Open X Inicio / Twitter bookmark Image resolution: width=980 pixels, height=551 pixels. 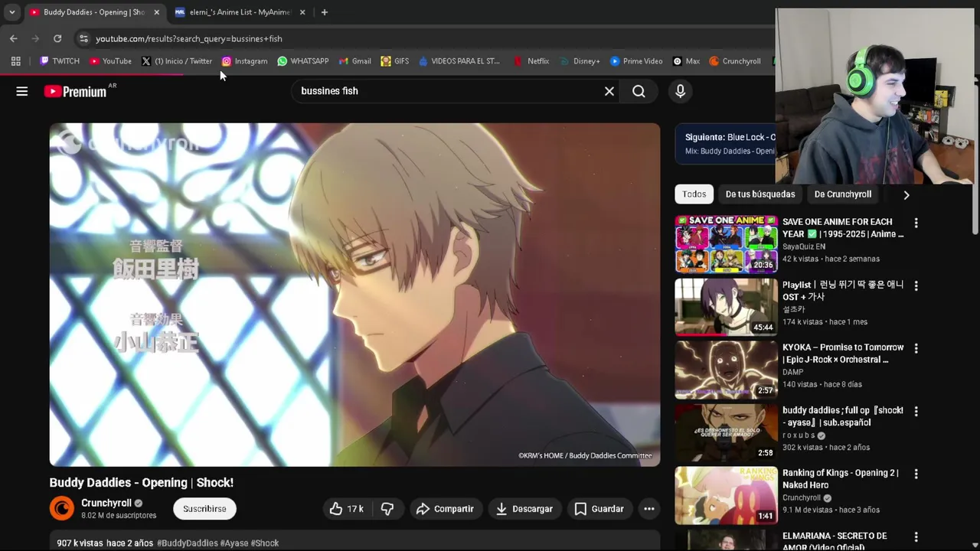(x=176, y=61)
